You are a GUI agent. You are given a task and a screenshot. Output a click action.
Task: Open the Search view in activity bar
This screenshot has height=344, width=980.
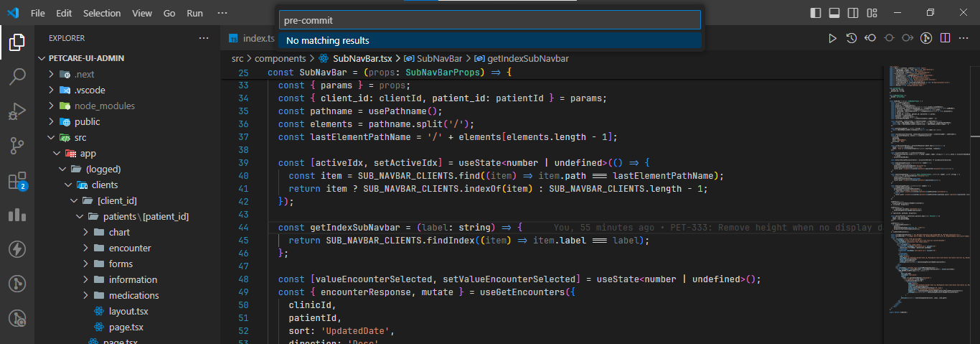17,77
